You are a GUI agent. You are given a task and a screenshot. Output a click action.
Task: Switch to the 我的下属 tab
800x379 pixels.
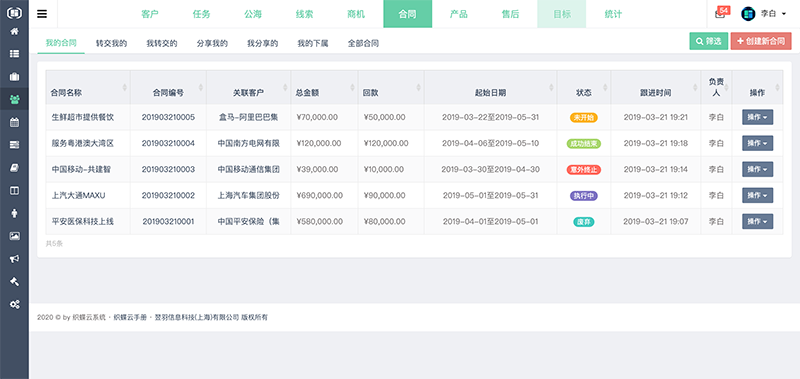(x=313, y=43)
